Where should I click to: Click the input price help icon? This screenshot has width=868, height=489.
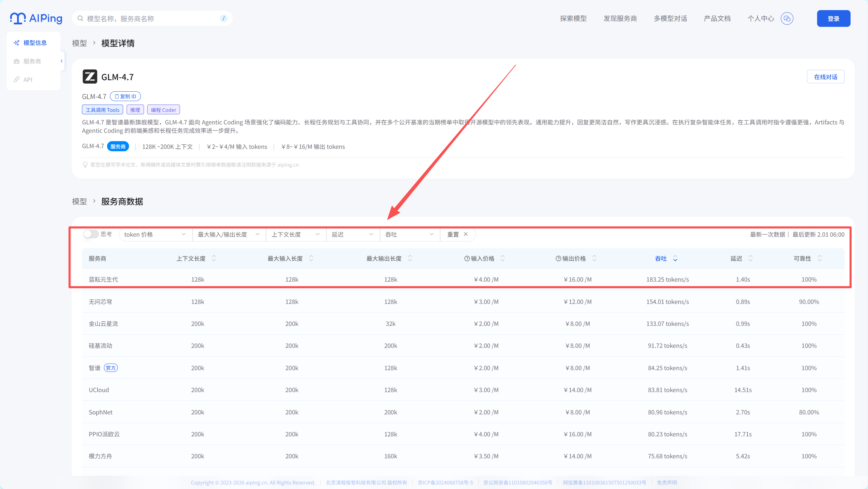click(467, 259)
